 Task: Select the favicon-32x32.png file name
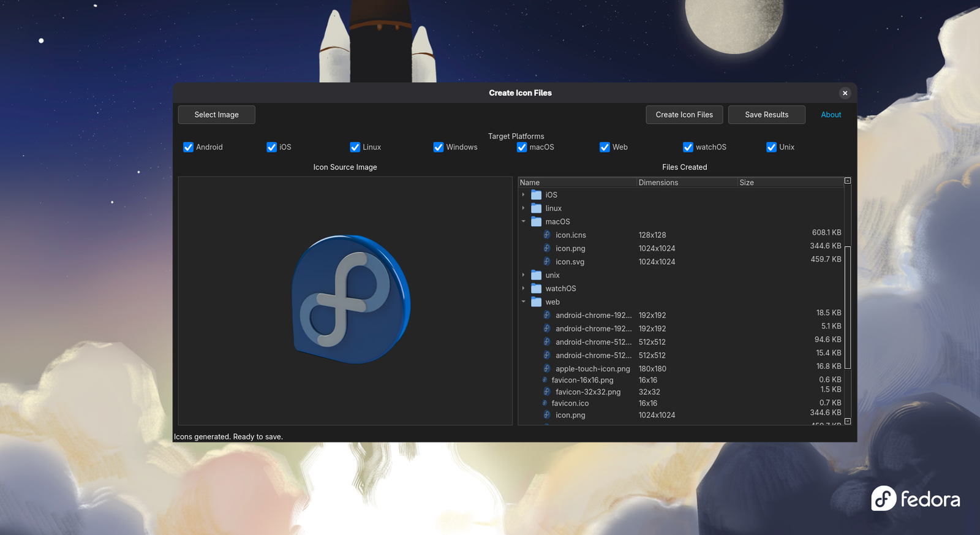588,392
